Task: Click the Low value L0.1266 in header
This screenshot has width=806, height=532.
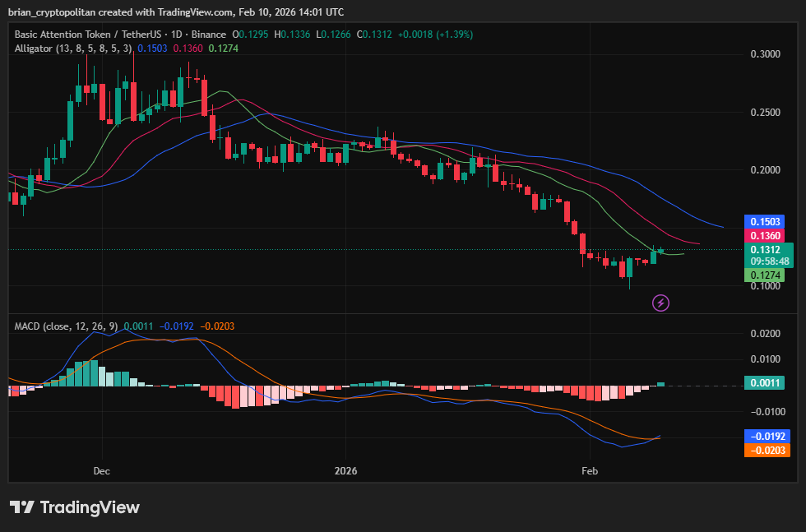Action: (333, 35)
